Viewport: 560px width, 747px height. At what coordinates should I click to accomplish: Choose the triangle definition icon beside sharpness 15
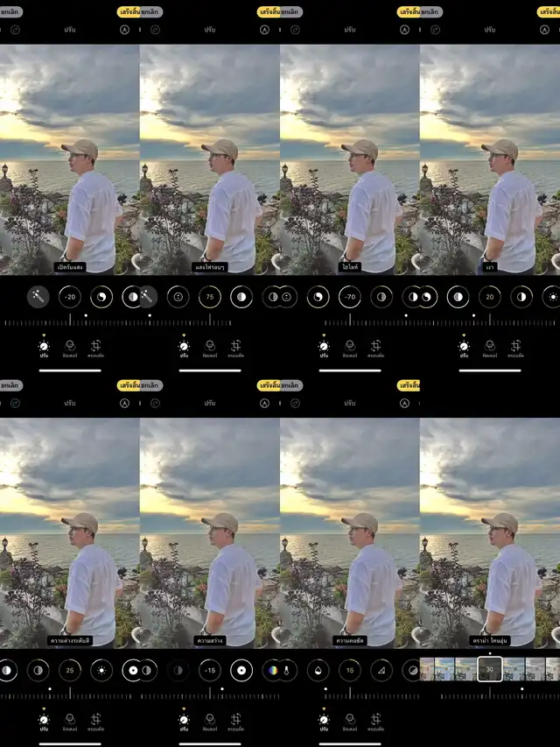[381, 671]
